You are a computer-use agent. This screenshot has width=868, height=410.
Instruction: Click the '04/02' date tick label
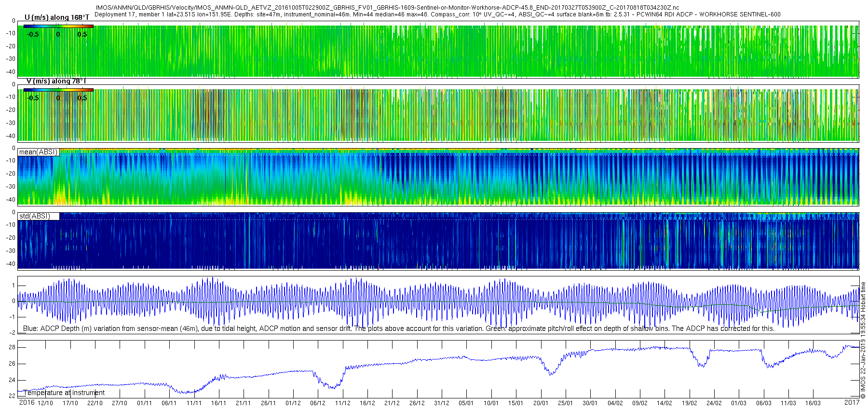click(x=615, y=403)
